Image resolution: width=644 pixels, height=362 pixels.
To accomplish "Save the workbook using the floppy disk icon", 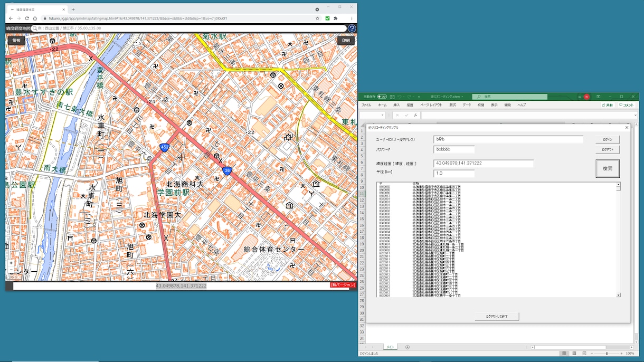I will click(x=392, y=97).
